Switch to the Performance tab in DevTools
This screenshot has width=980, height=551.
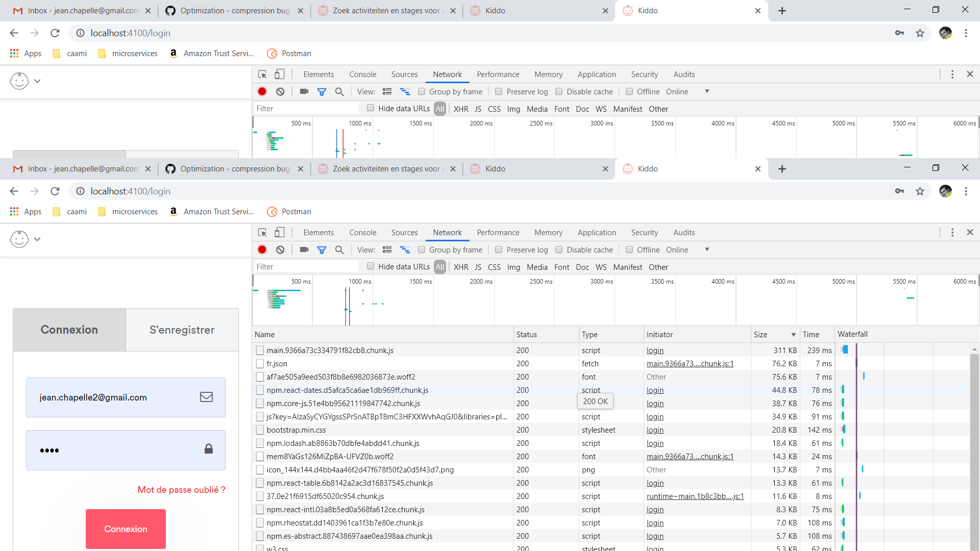tap(498, 232)
